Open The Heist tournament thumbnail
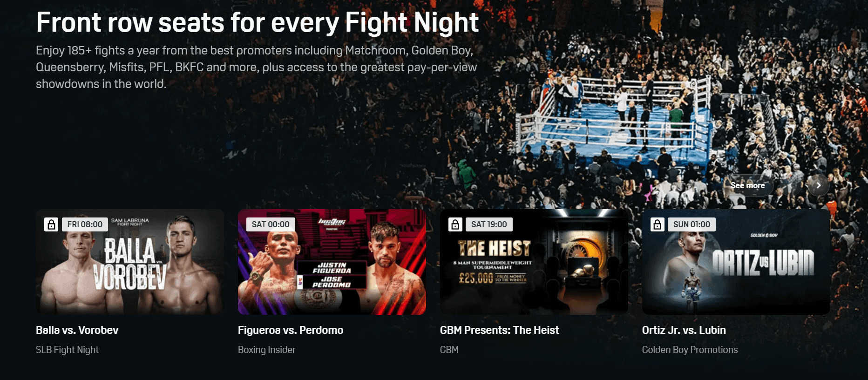The height and width of the screenshot is (380, 868). click(x=534, y=262)
